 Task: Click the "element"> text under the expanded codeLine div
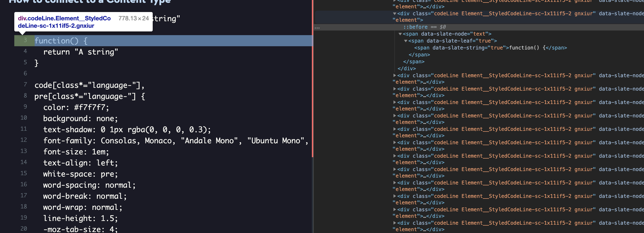(408, 20)
